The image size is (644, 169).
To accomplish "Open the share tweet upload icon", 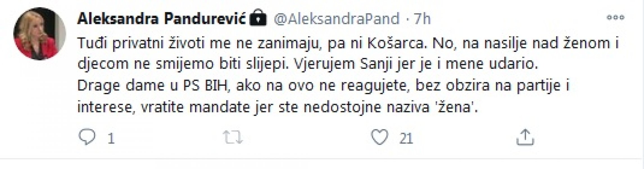I will [x=525, y=137].
